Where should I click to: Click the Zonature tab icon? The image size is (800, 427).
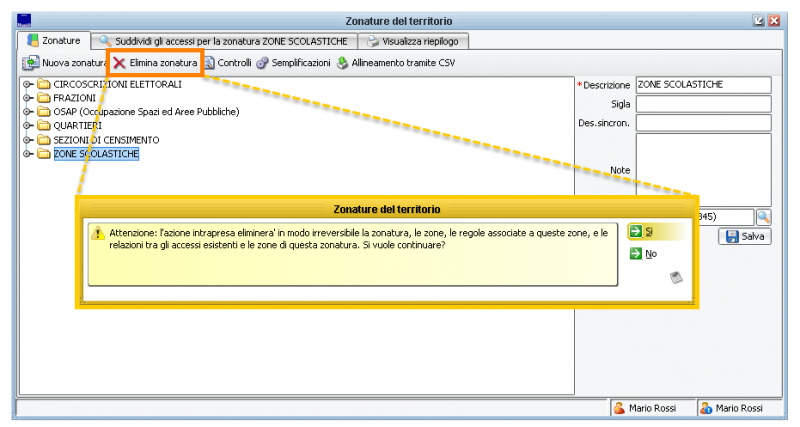pyautogui.click(x=33, y=40)
